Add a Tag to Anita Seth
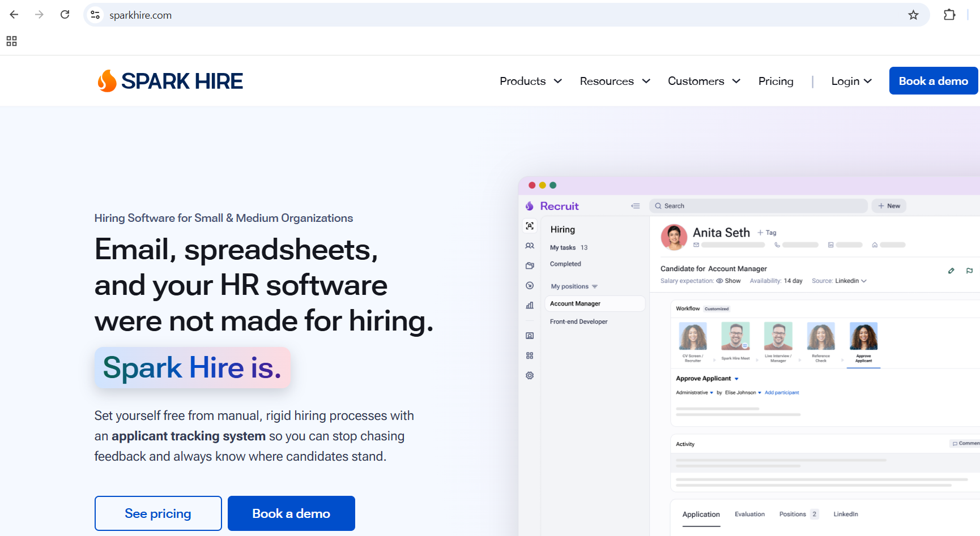The image size is (980, 536). coord(767,233)
